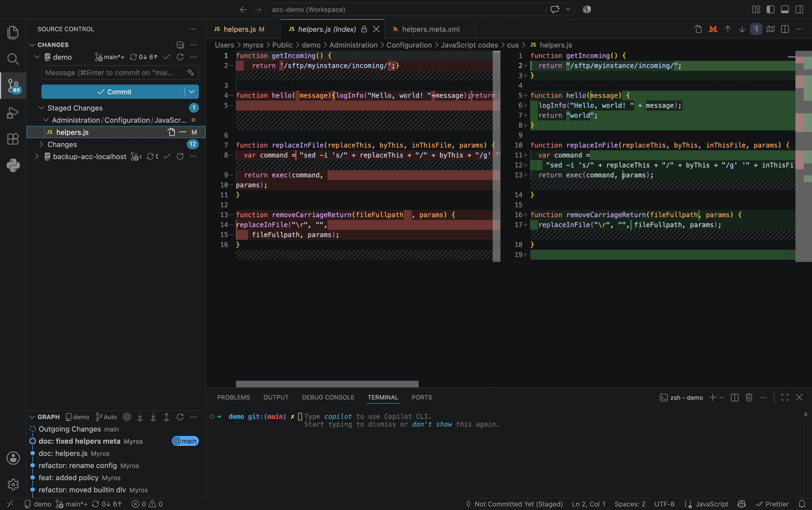The image size is (812, 510).
Task: Open the Search view in activity bar
Action: tap(13, 59)
